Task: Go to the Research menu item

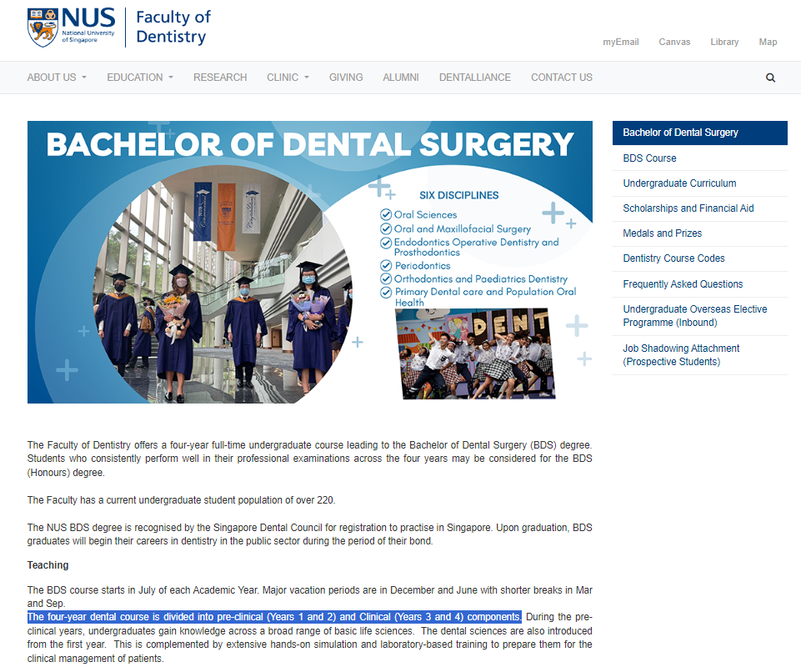Action: click(220, 78)
